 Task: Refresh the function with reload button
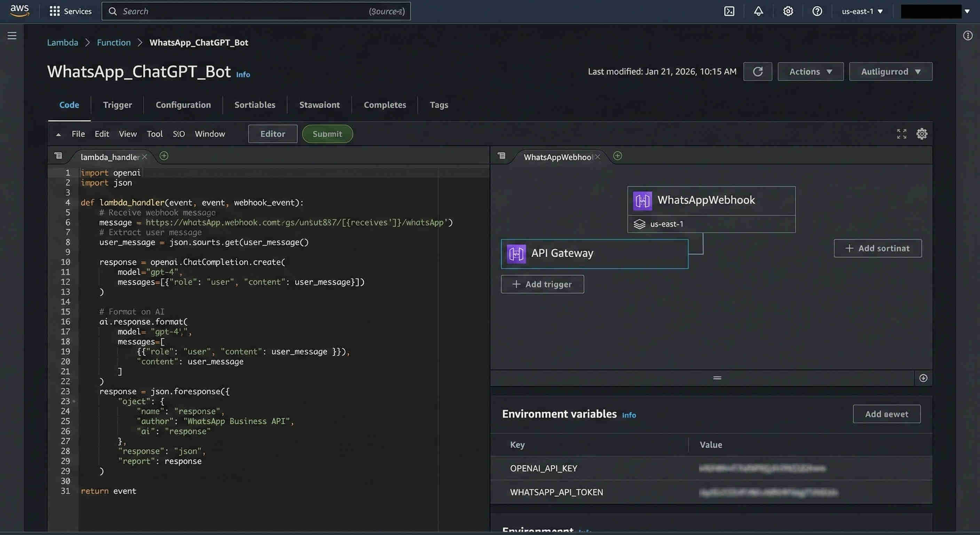(x=757, y=71)
